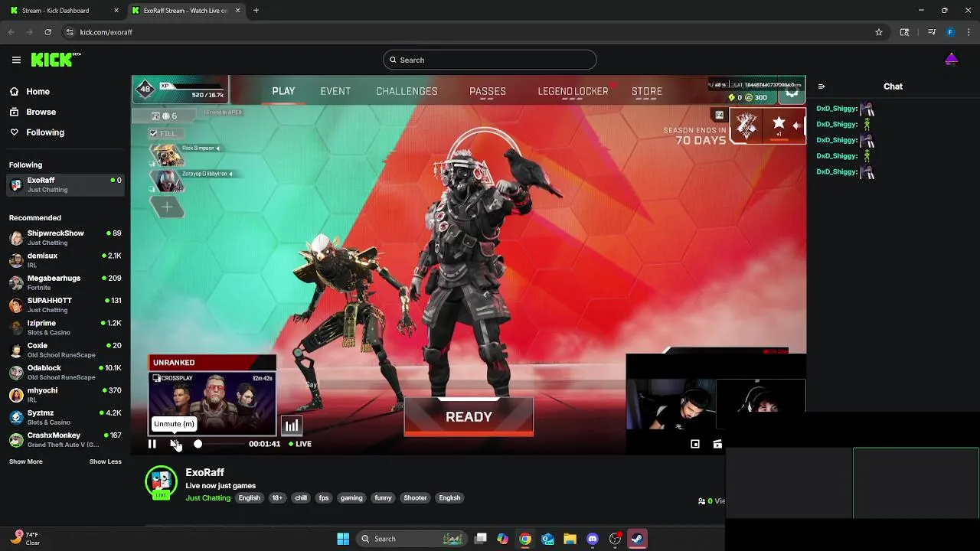Jump to LIVE indicator
Viewport: 980px width, 551px height.
pos(300,444)
